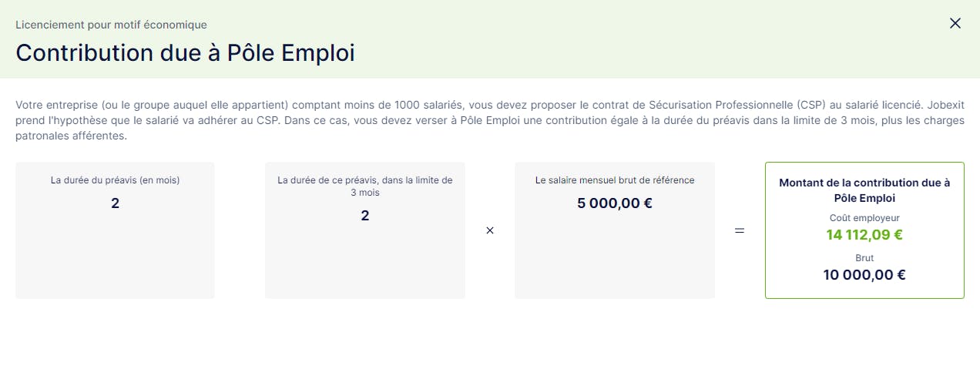980x376 pixels.
Task: Click the 'La durée du préavis (en mois)' label
Action: click(x=115, y=180)
